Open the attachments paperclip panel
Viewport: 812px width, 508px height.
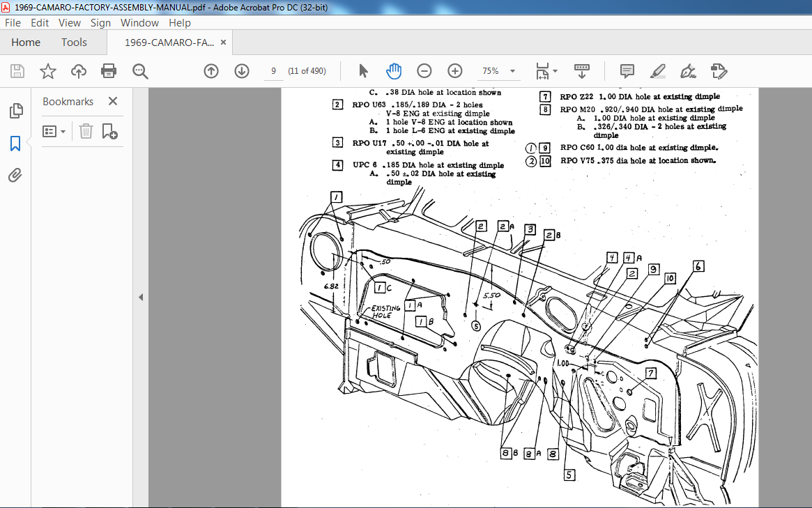tap(15, 176)
